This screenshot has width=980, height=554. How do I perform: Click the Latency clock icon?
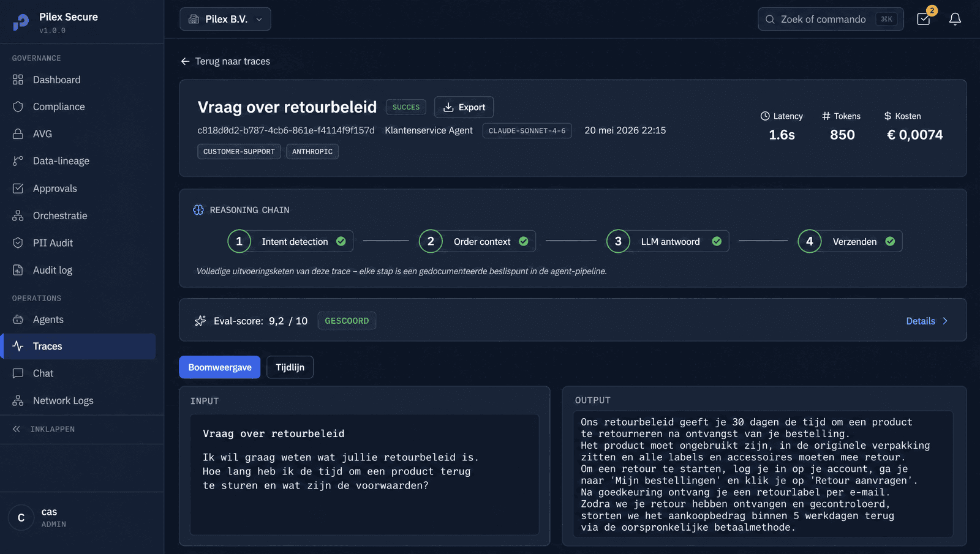[x=765, y=116]
